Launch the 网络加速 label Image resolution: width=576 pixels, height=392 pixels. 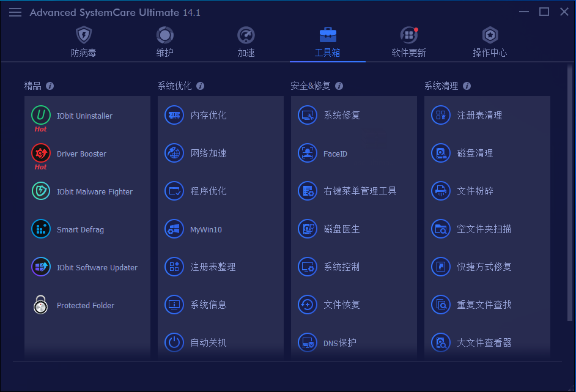pyautogui.click(x=209, y=153)
